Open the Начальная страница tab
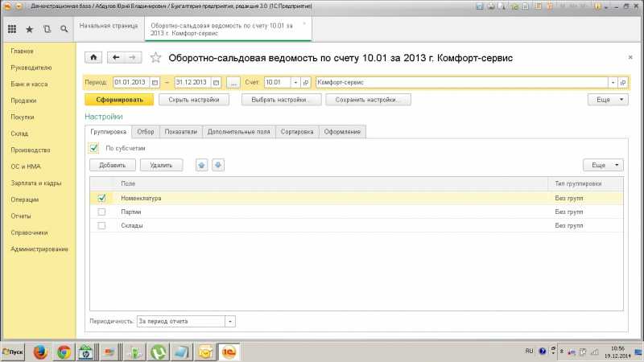The image size is (644, 362). 109,26
